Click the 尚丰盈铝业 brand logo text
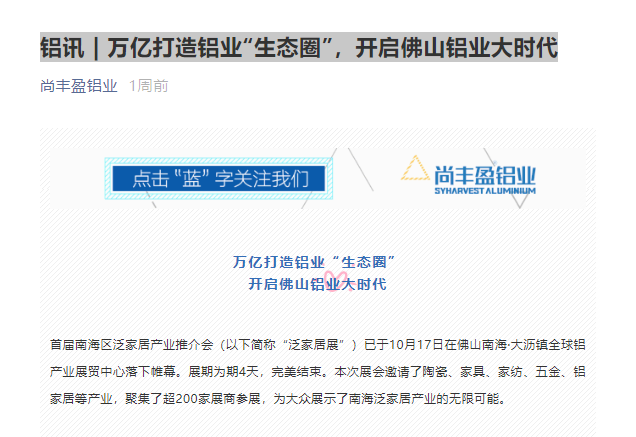This screenshot has height=437, width=636. [x=485, y=175]
